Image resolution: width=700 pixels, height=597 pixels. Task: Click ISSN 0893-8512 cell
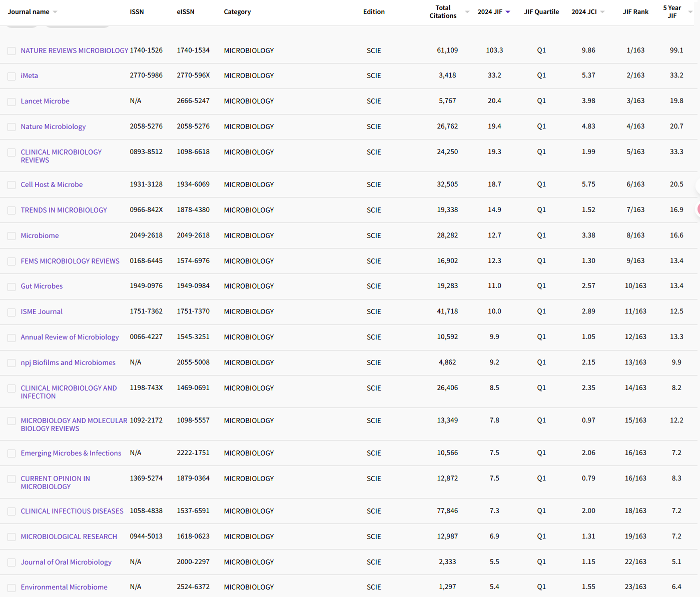(x=146, y=152)
